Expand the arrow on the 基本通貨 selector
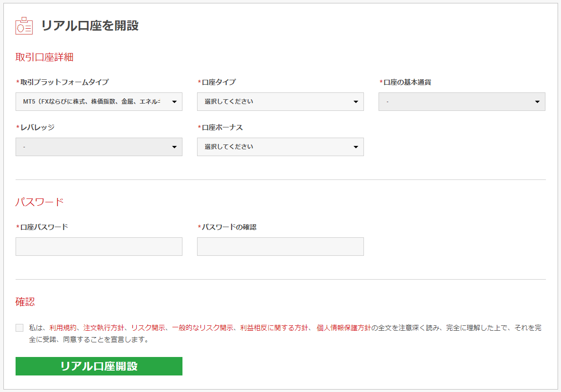561x392 pixels. click(537, 102)
